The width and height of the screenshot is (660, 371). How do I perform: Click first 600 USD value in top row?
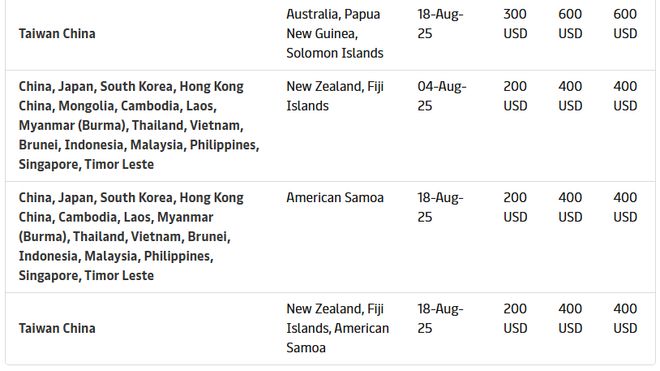[x=570, y=24]
